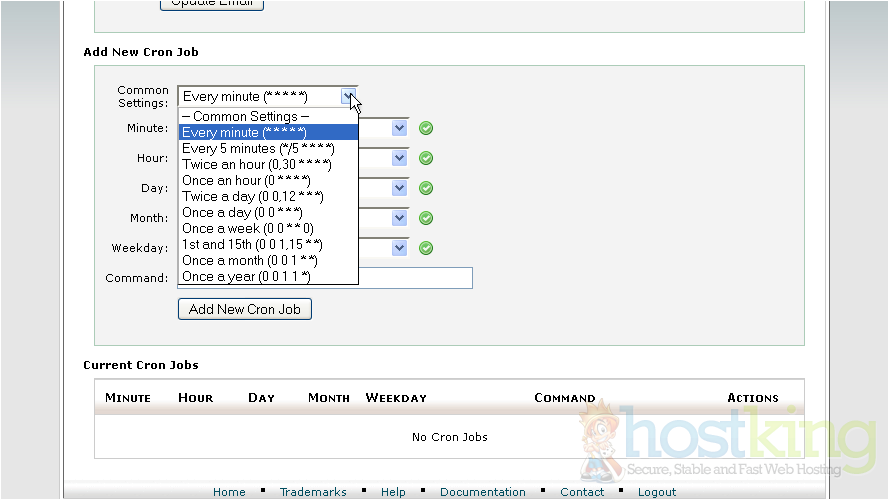Click the green checkmark beside Month field
Viewport: 889px width, 500px height.
click(426, 218)
